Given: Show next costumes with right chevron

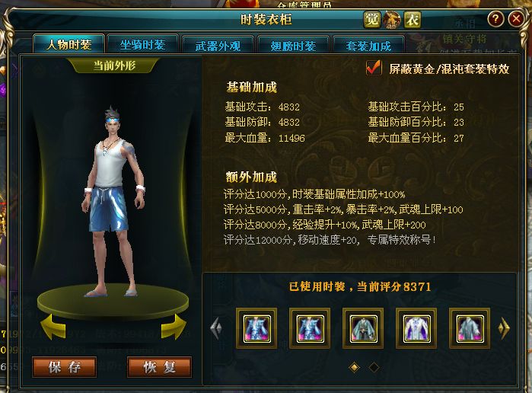Looking at the screenshot, I should [x=504, y=328].
